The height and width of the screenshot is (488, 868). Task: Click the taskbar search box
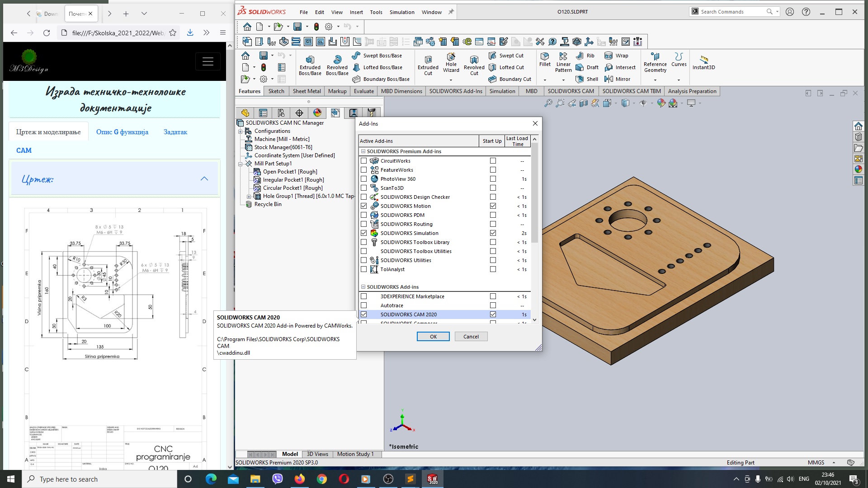tap(99, 479)
